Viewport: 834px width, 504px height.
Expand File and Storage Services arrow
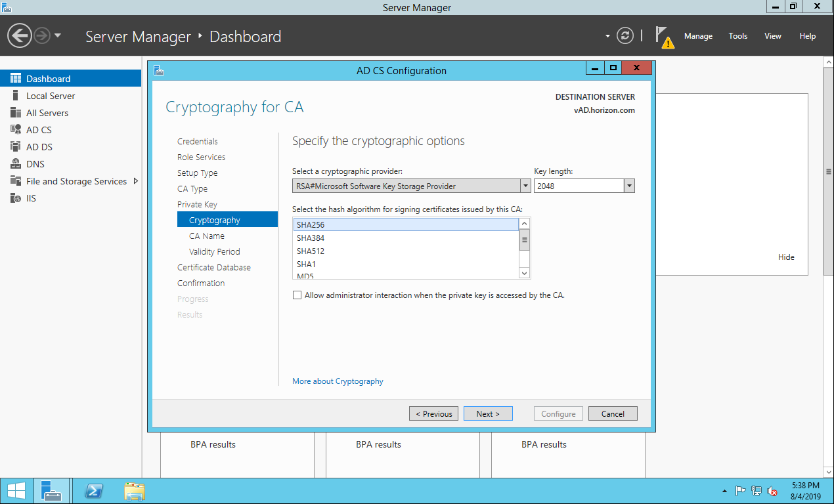coord(136,181)
